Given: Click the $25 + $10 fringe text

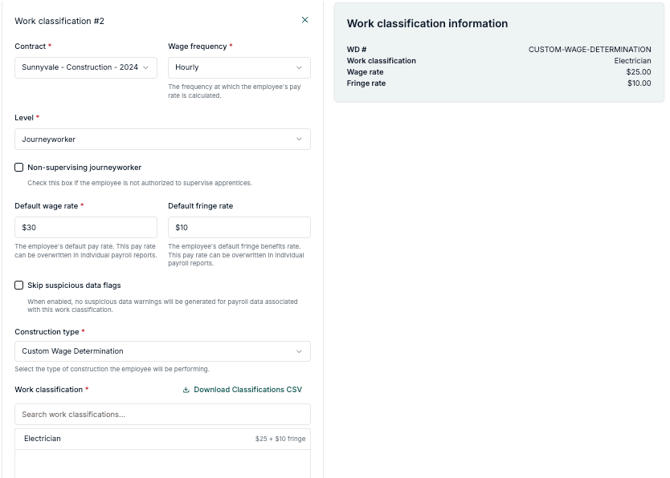Looking at the screenshot, I should click(280, 439).
